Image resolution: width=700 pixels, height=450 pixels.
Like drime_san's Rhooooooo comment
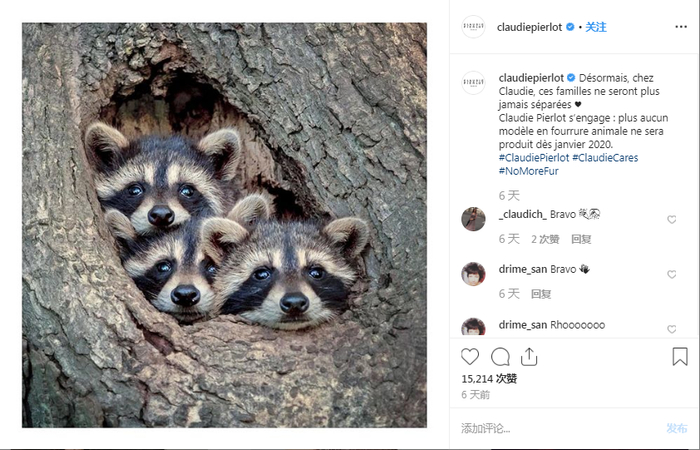(x=671, y=329)
